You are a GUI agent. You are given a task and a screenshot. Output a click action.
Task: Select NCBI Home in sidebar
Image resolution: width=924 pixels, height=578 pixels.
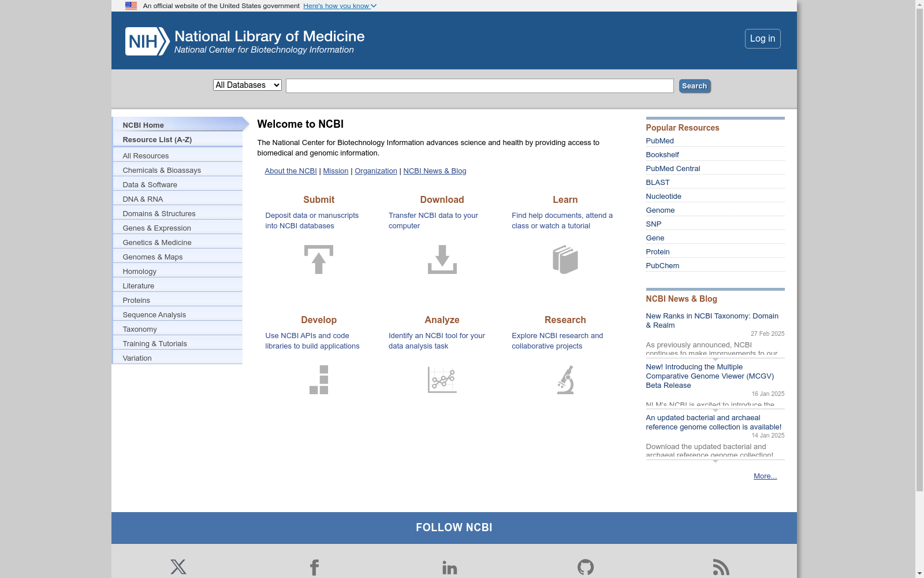tap(178, 125)
